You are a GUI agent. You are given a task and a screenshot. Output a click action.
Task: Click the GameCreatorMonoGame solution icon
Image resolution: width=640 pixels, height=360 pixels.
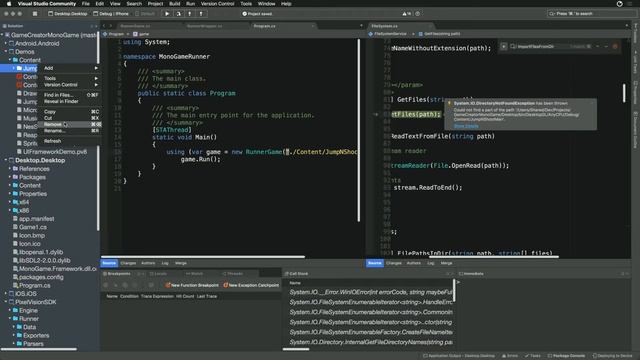[x=7, y=35]
